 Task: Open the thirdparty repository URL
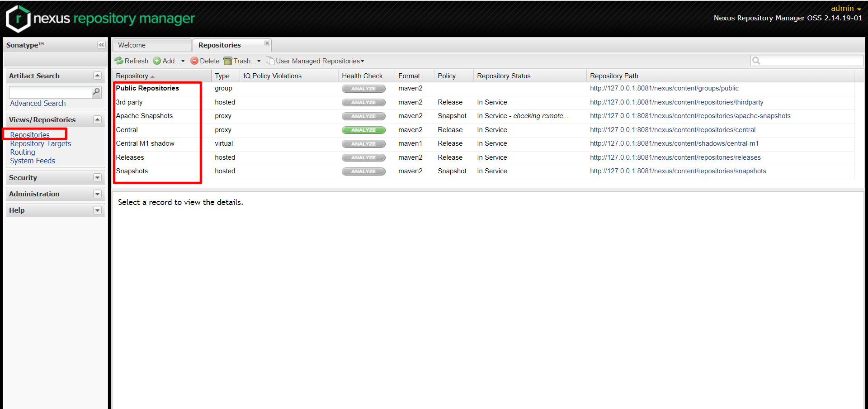(676, 102)
